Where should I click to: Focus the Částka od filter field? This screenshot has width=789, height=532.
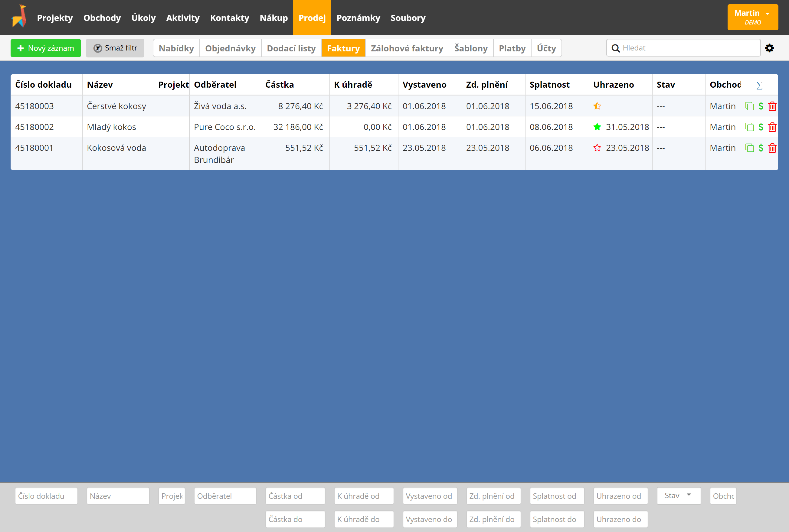[x=295, y=496]
